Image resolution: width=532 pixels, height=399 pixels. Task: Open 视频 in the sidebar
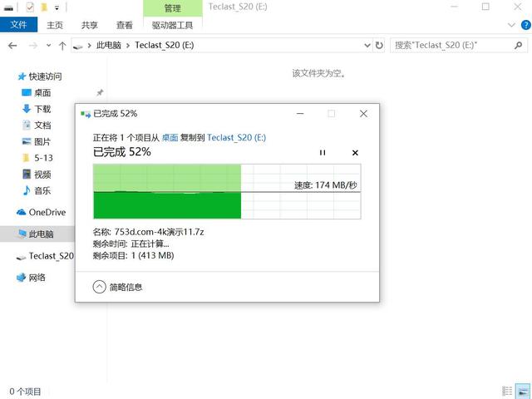42,175
